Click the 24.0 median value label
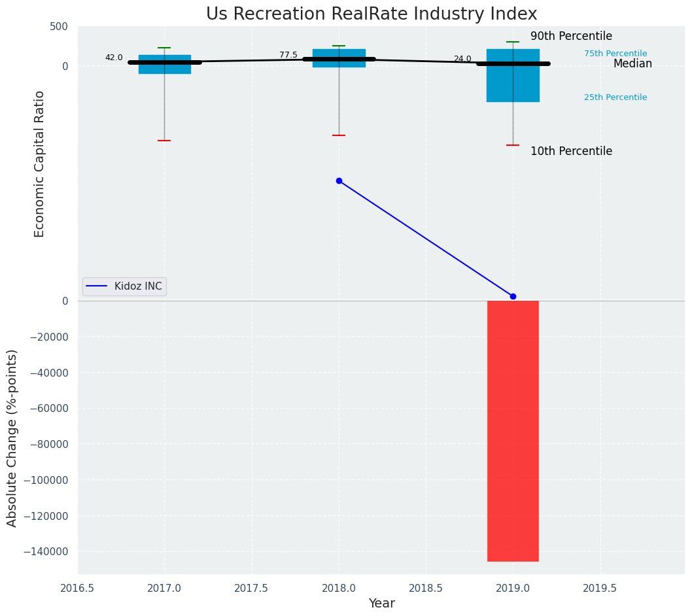Viewport: 692px width, 616px height. [462, 59]
